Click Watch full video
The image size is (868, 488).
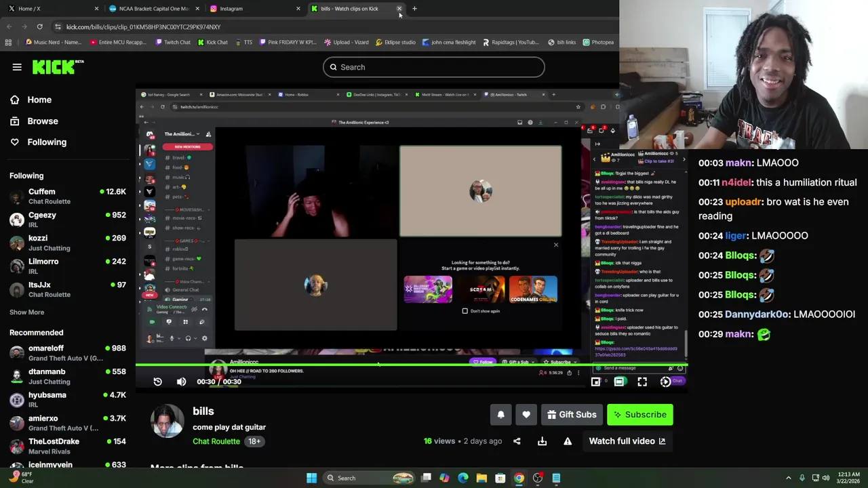coord(627,441)
